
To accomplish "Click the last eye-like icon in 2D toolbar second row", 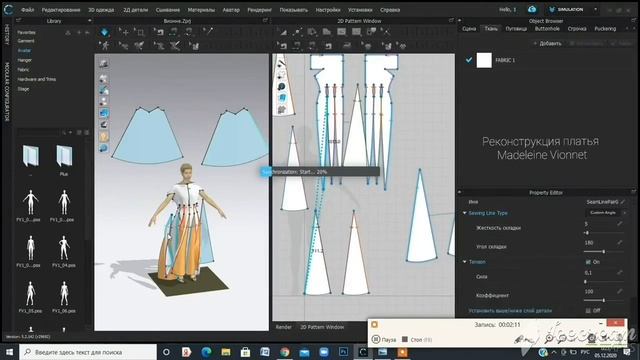I will [402, 46].
